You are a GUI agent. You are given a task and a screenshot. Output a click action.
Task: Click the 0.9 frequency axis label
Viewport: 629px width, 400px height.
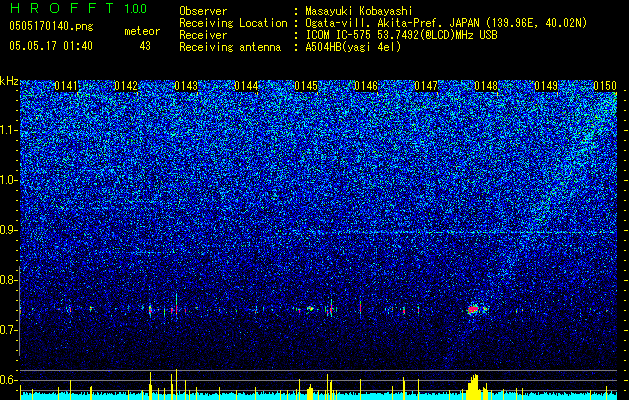(8, 230)
